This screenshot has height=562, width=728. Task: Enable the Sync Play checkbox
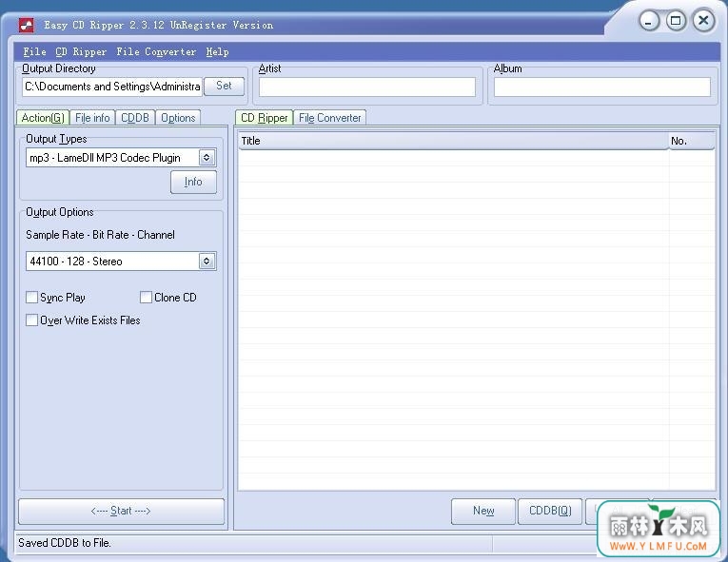coord(31,298)
